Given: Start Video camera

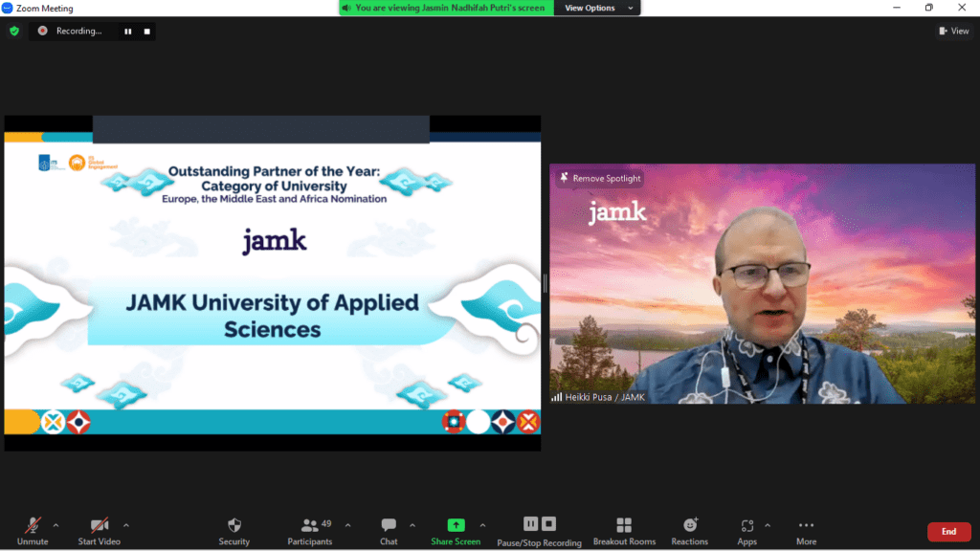Looking at the screenshot, I should point(100,525).
